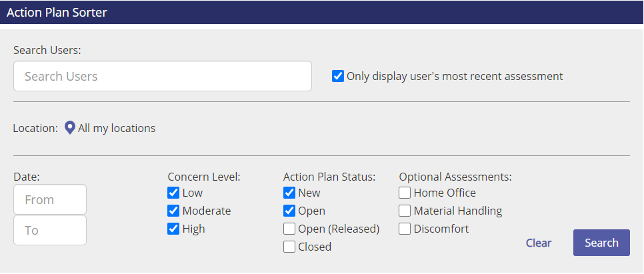Toggle the Moderate concern level checkbox
The image size is (644, 274).
[x=173, y=211]
